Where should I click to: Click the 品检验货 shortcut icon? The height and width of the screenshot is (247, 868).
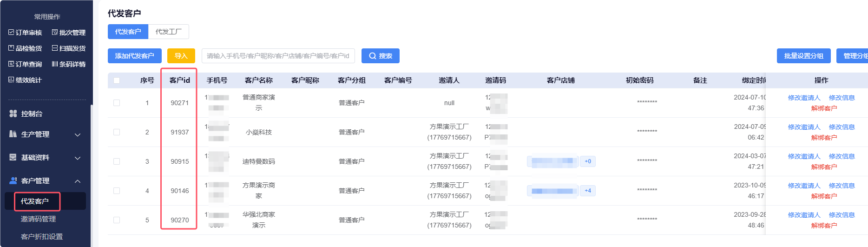click(11, 48)
